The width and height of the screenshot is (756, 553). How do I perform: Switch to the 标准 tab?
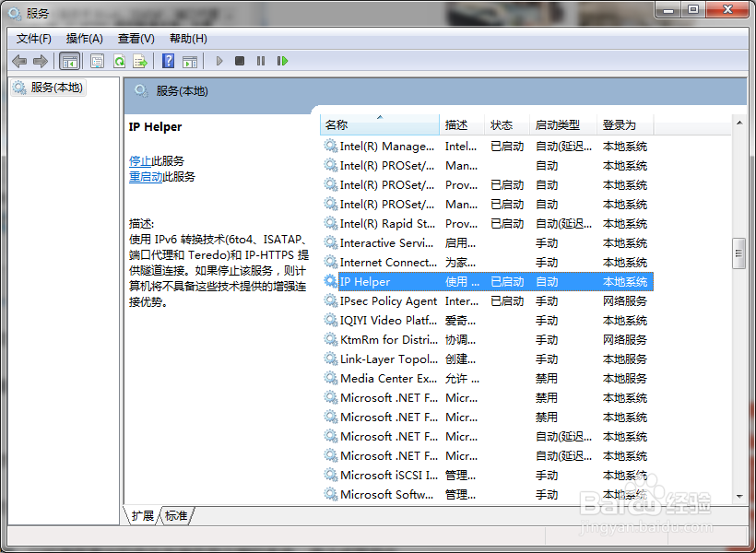pyautogui.click(x=175, y=515)
